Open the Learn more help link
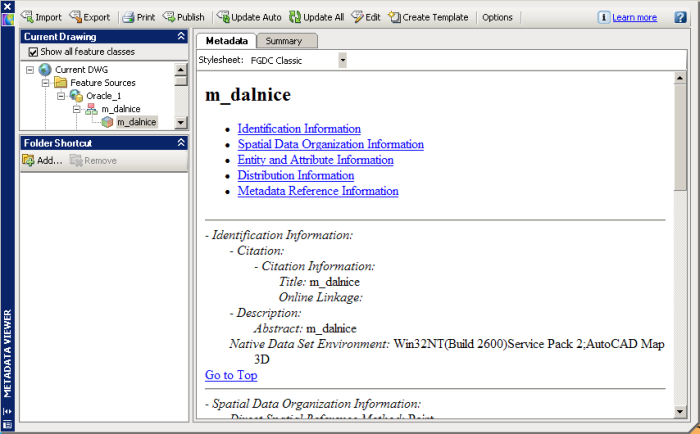 [x=634, y=17]
